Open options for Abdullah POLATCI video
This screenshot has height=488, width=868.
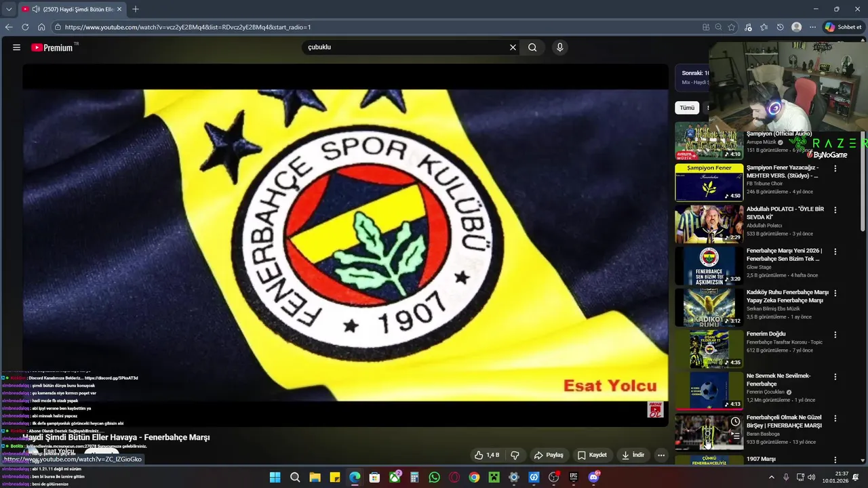click(x=835, y=210)
